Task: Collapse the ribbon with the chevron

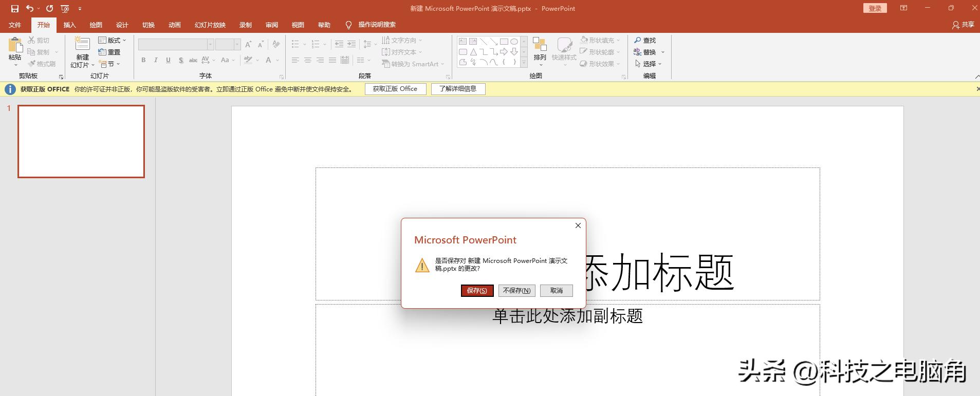Action: pos(977,77)
